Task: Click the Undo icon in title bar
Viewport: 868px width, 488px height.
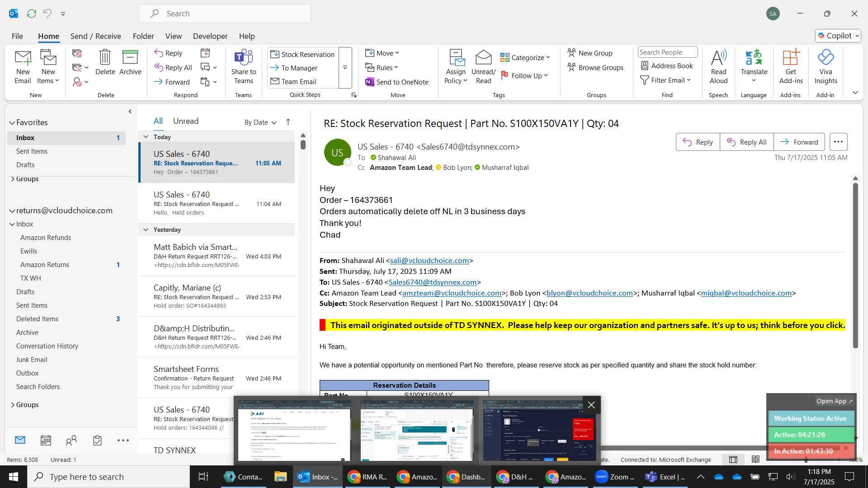Action: pyautogui.click(x=47, y=14)
